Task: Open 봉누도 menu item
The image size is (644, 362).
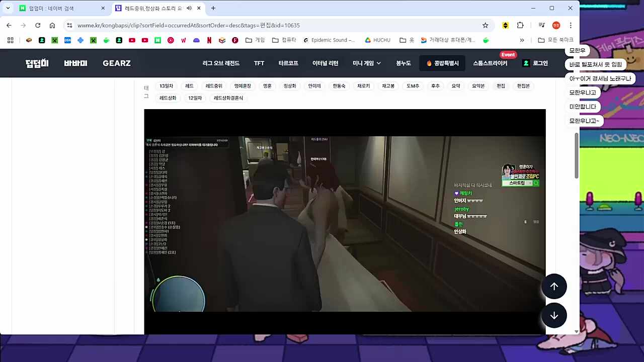Action: pyautogui.click(x=404, y=63)
